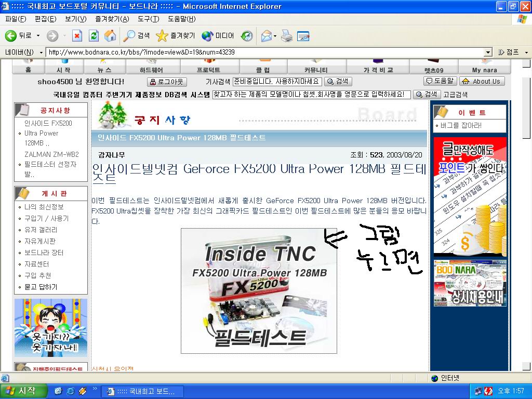
Task: Open the Start (시작) menu
Action: [x=23, y=391]
